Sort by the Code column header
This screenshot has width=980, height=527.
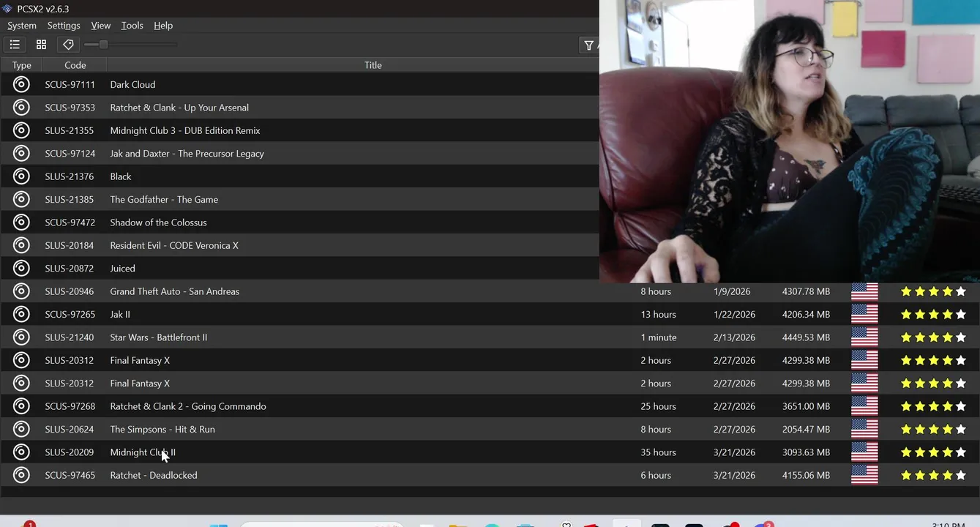tap(75, 65)
